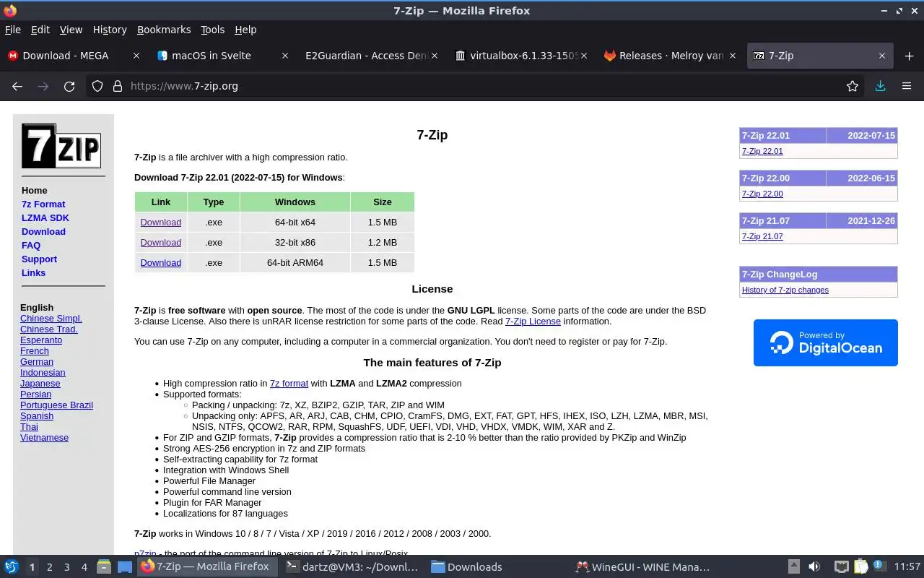
Task: Close the Download - MEGA tab
Action: coord(137,56)
